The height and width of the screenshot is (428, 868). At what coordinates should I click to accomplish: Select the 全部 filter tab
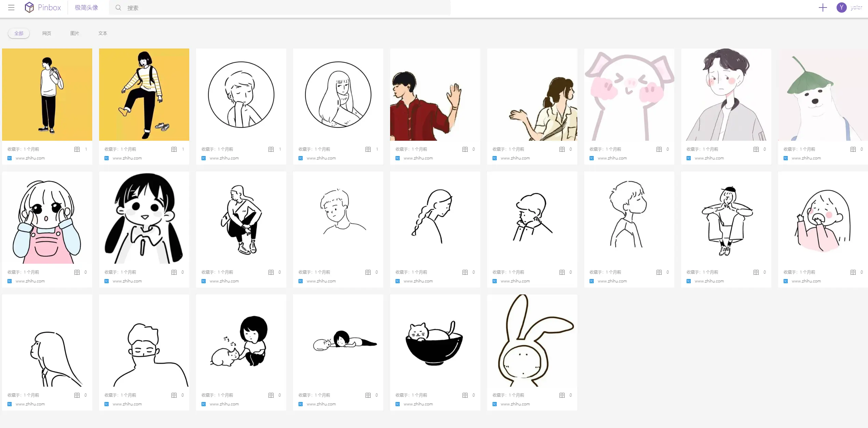(x=19, y=33)
